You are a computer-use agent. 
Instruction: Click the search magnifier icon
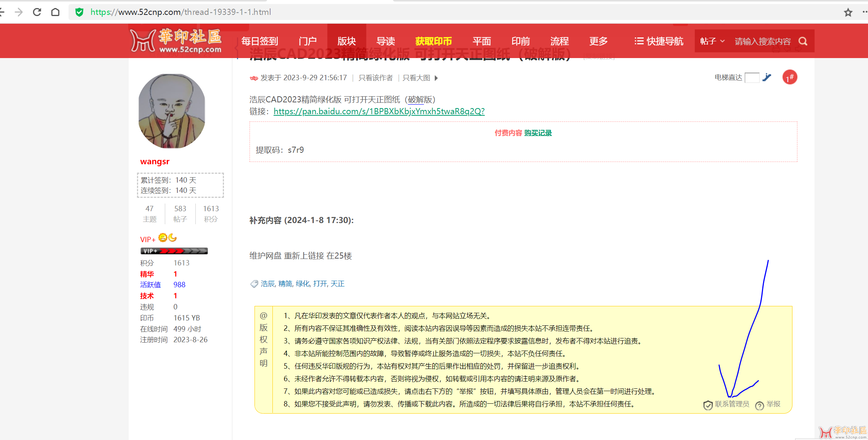point(803,41)
